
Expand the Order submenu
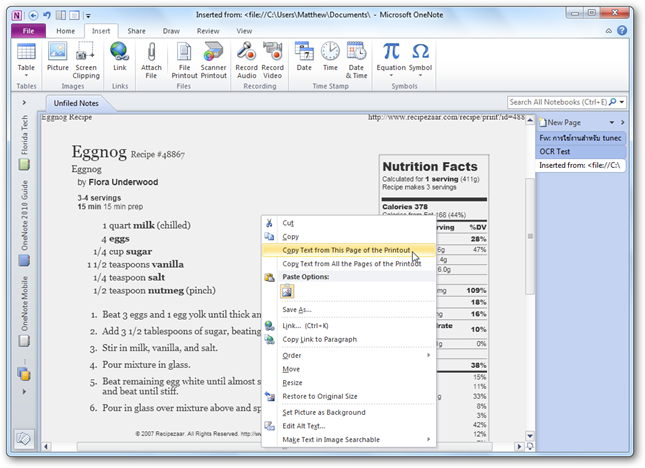click(x=428, y=355)
